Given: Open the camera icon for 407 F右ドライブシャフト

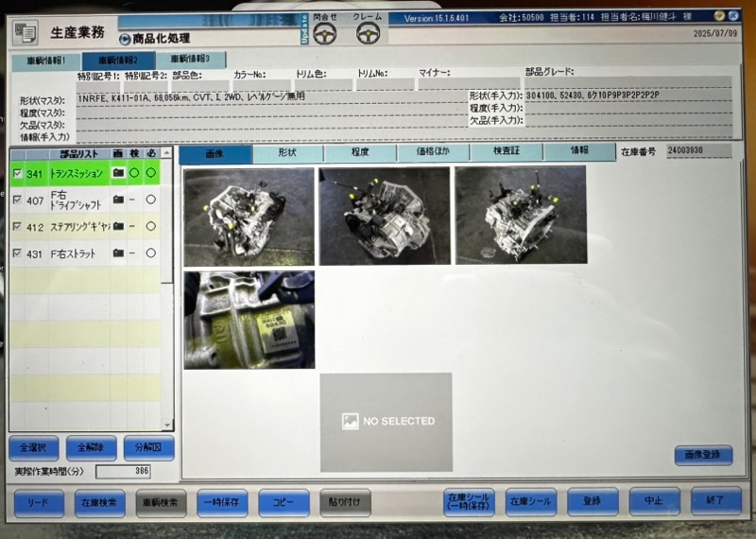Looking at the screenshot, I should (118, 200).
